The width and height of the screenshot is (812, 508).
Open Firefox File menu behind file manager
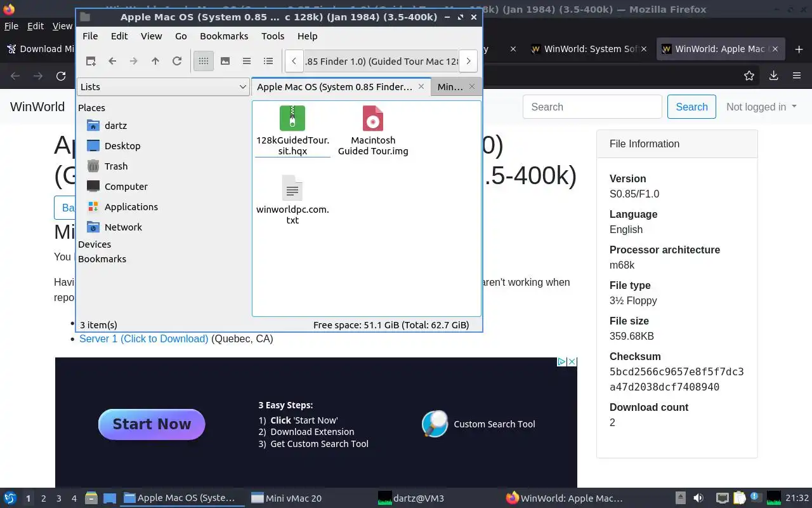(11, 26)
